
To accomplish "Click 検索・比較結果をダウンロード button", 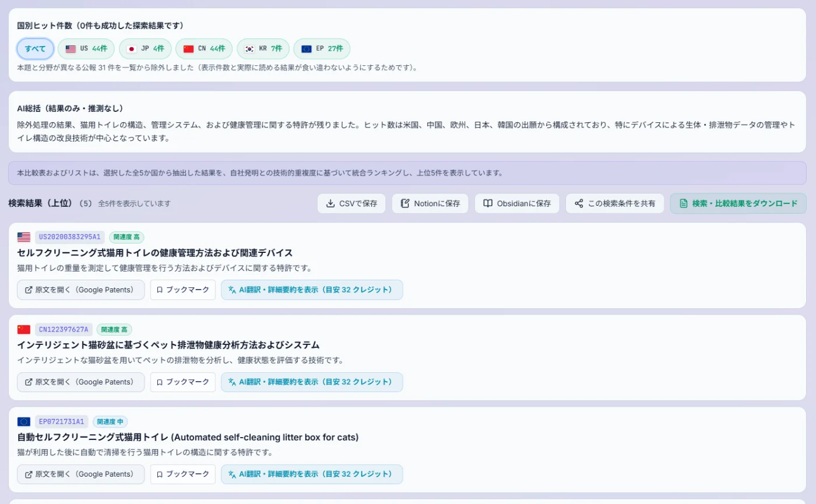I will coord(738,203).
